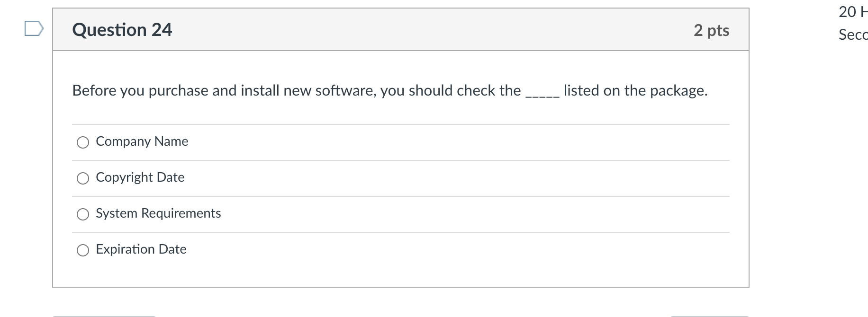Image resolution: width=868 pixels, height=317 pixels.
Task: Click the quiz timer showing 20 Hours
Action: click(851, 13)
